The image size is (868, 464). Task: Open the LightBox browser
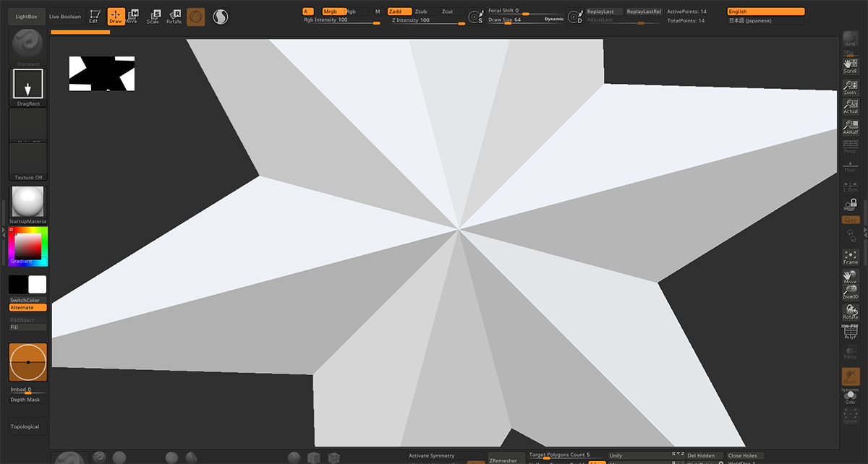[x=27, y=17]
